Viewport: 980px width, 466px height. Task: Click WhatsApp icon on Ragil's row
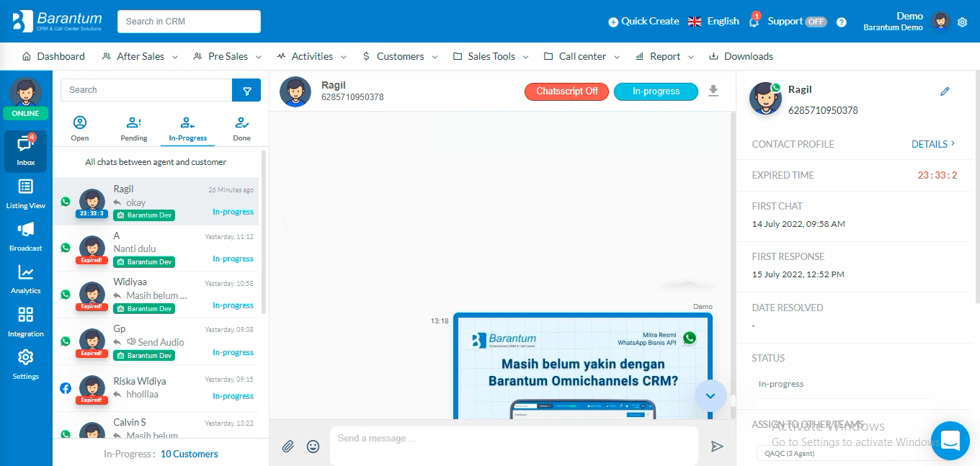point(66,202)
